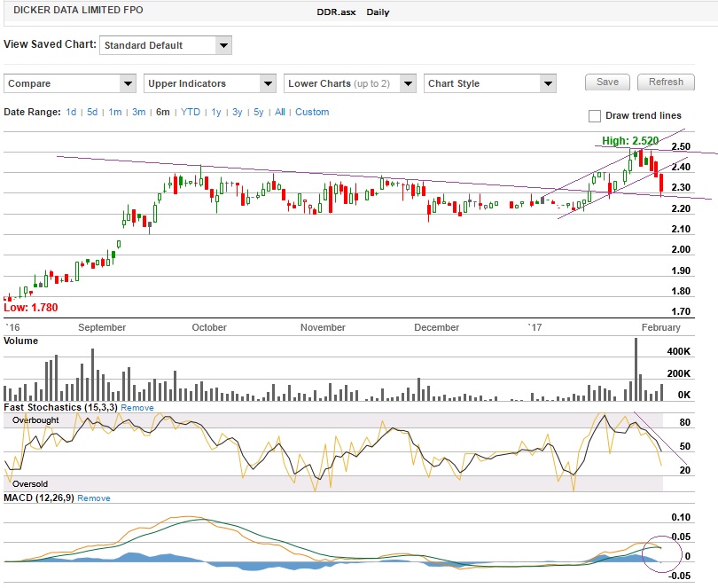Select the 3y date range
Image resolution: width=718 pixels, height=588 pixels.
point(238,113)
